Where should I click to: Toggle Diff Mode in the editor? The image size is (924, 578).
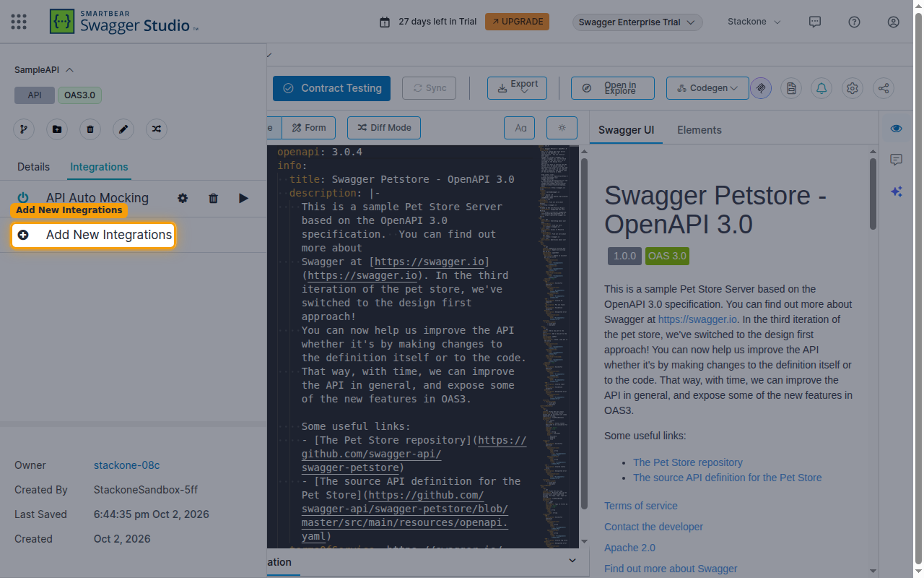point(384,128)
